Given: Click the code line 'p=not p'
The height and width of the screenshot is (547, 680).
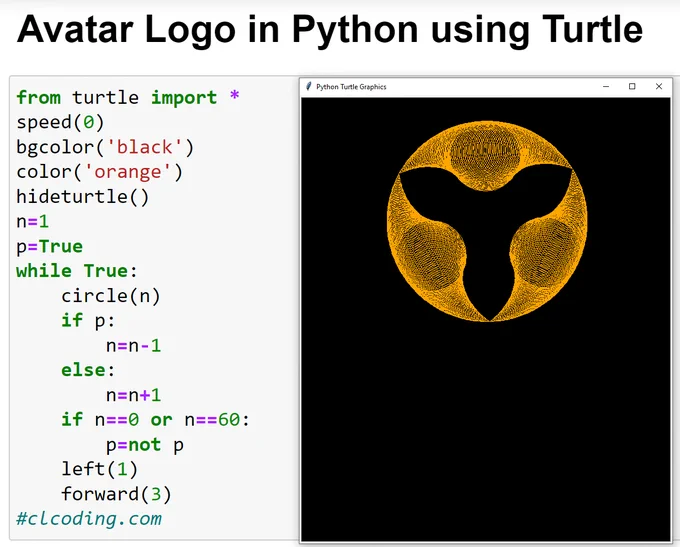Looking at the screenshot, I should click(x=145, y=445).
